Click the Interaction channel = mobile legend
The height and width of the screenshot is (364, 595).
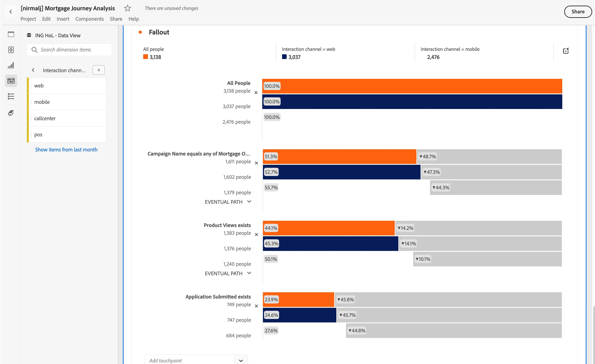(x=450, y=53)
